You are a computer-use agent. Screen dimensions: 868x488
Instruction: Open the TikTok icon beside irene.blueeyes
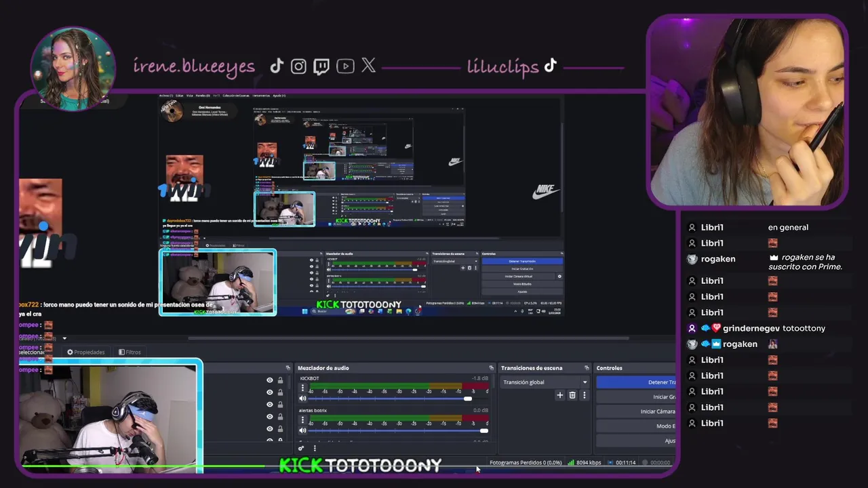(x=277, y=66)
